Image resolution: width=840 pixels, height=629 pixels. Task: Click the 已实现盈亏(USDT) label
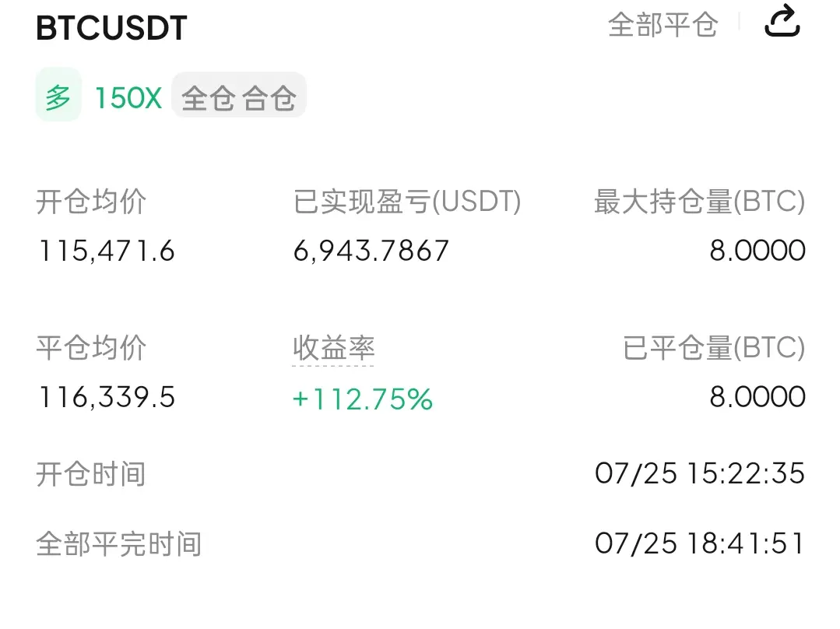tap(407, 202)
